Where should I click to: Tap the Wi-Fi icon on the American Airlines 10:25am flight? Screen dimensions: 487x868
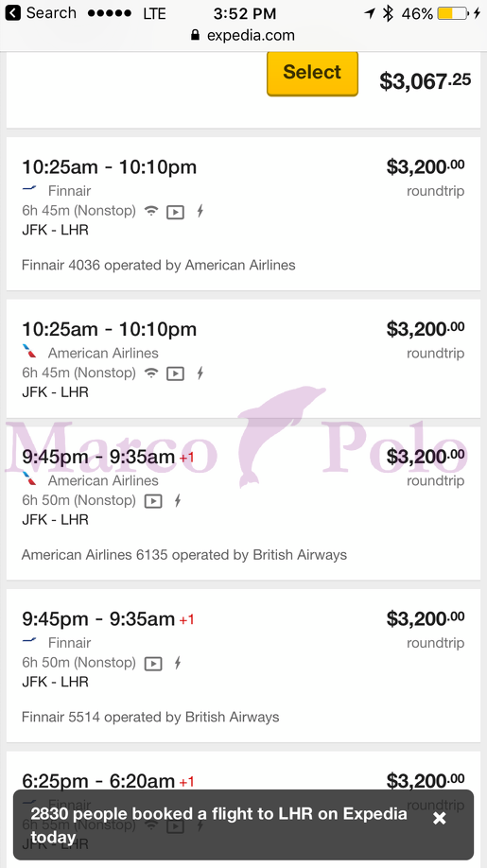coord(151,373)
